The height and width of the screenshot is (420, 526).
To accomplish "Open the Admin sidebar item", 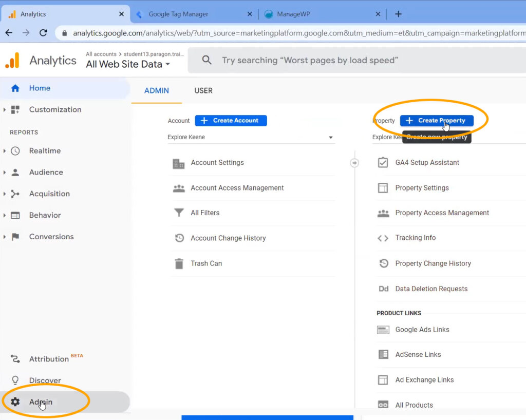I will (x=65, y=402).
